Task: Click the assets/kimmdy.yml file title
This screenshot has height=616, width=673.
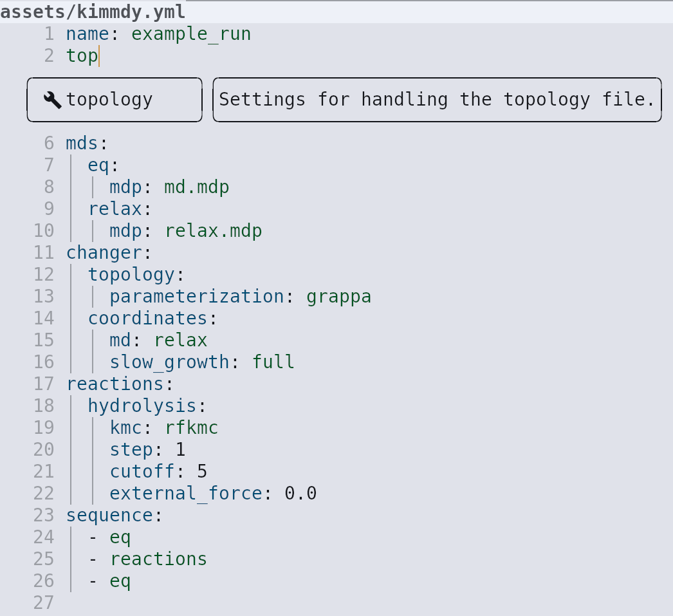Action: pyautogui.click(x=93, y=12)
